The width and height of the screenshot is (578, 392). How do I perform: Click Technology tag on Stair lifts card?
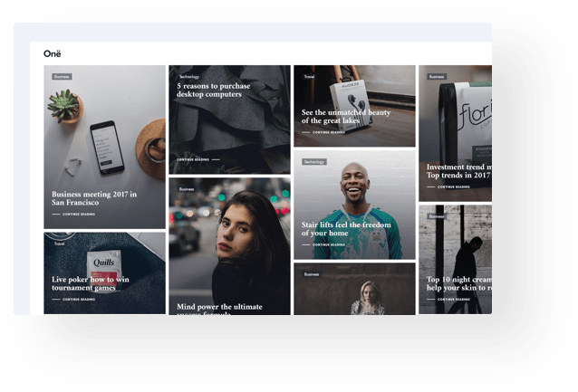pos(314,162)
